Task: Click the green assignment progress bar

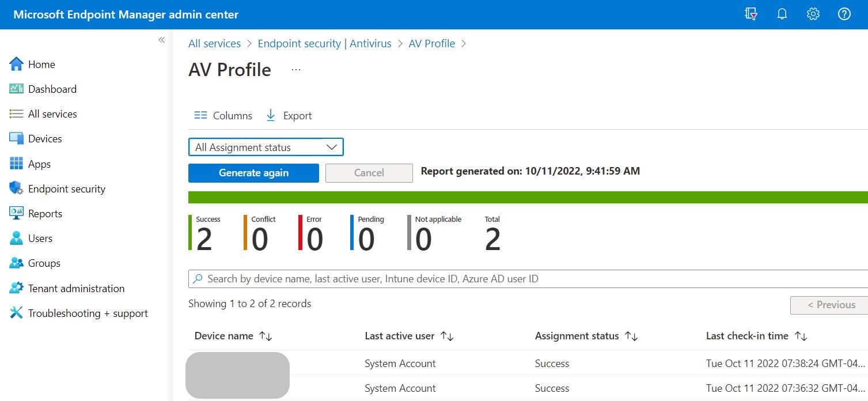Action: [528, 197]
